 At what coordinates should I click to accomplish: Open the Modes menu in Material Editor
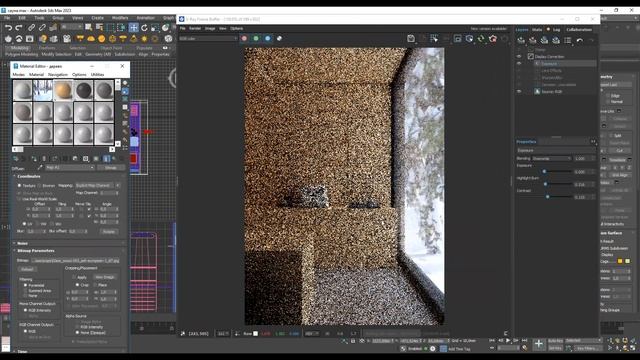coord(18,75)
